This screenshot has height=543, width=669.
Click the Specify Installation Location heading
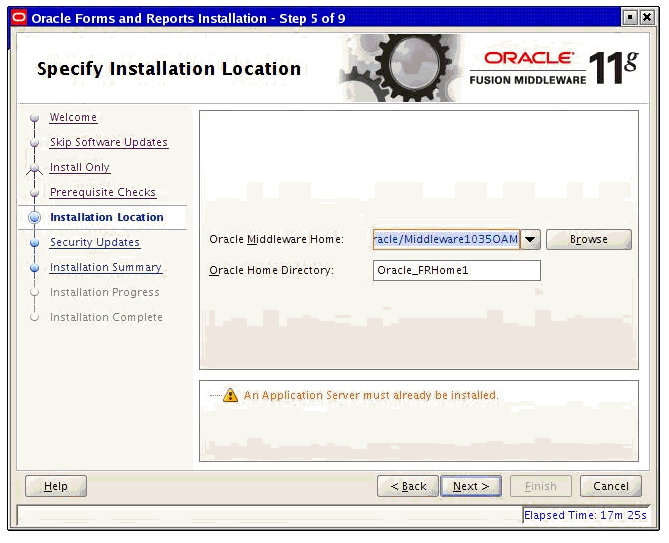pos(169,69)
